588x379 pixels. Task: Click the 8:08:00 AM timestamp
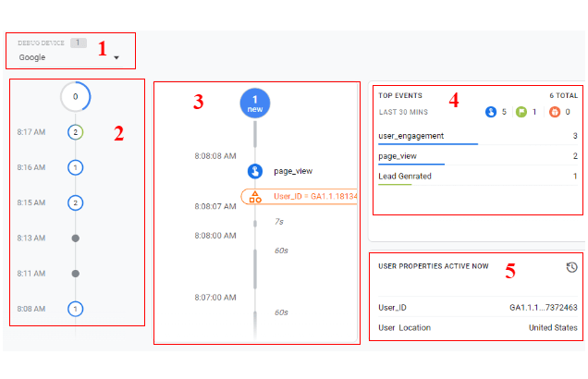pyautogui.click(x=215, y=236)
